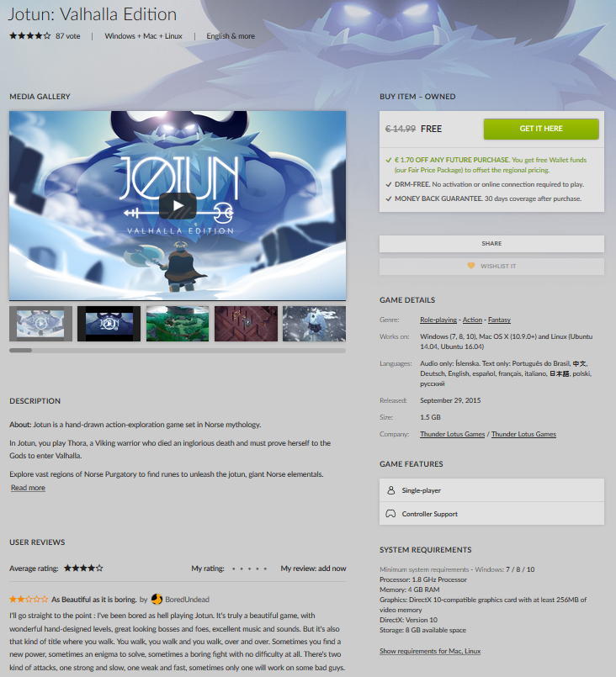Open first Thunder Lotus Games company link
The width and height of the screenshot is (616, 677).
pyautogui.click(x=452, y=434)
